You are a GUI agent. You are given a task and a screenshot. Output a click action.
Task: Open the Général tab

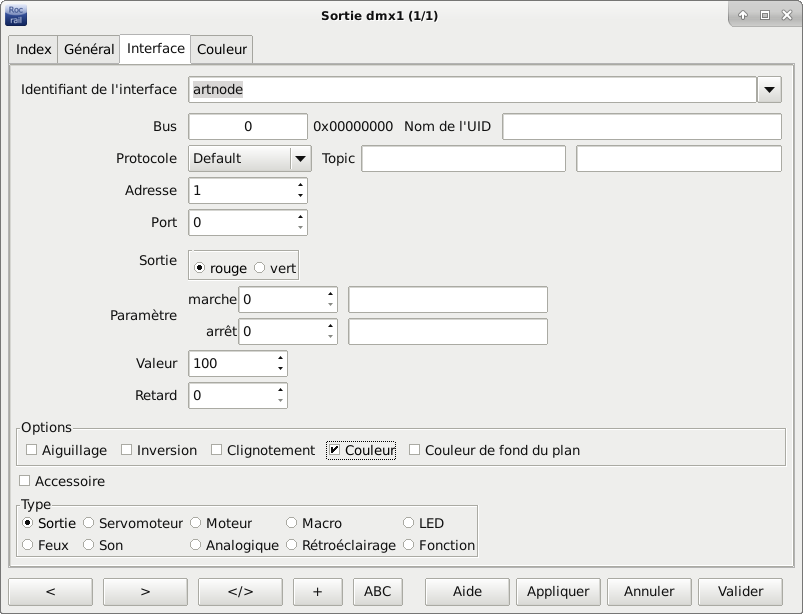click(89, 49)
